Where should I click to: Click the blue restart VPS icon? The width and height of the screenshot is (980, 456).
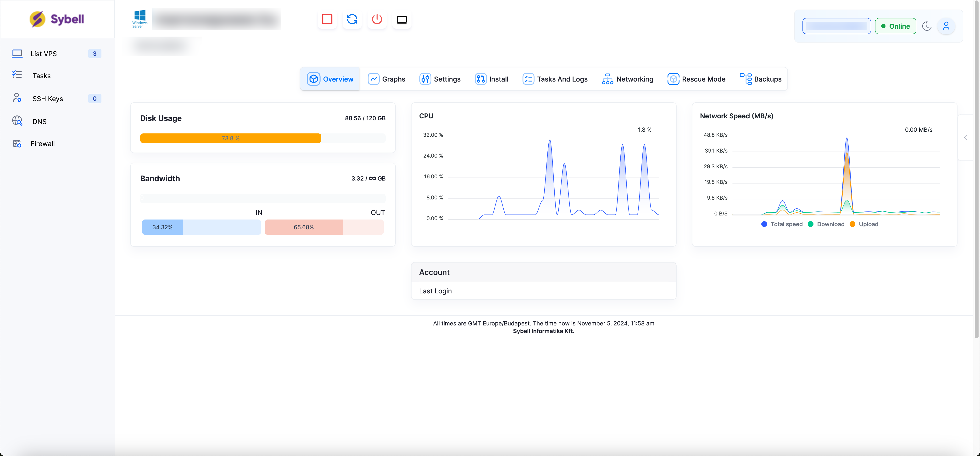(352, 19)
